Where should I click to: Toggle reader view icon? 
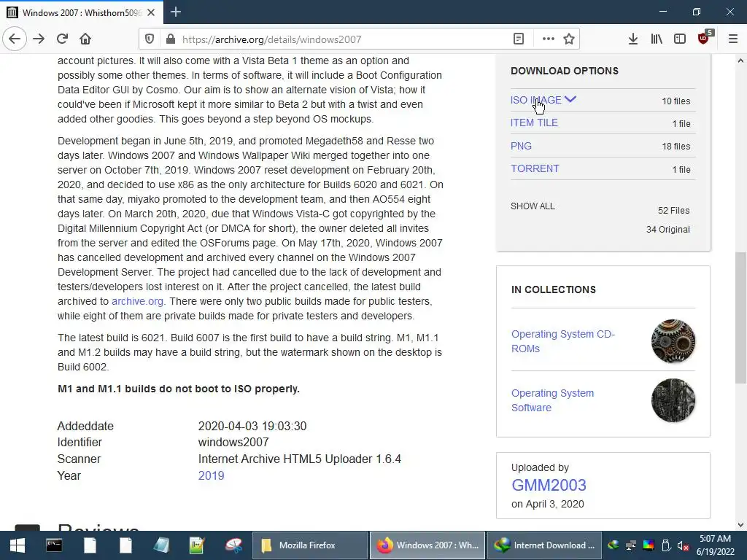coord(519,39)
